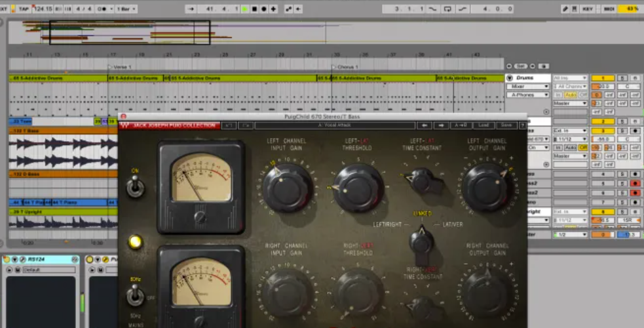Screen dimensions: 644x328
Task: Click the A->B copy setup button
Action: (461, 125)
